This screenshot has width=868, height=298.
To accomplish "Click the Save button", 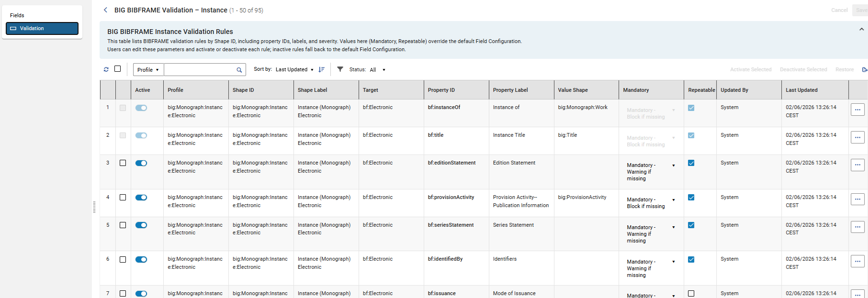I will (861, 10).
